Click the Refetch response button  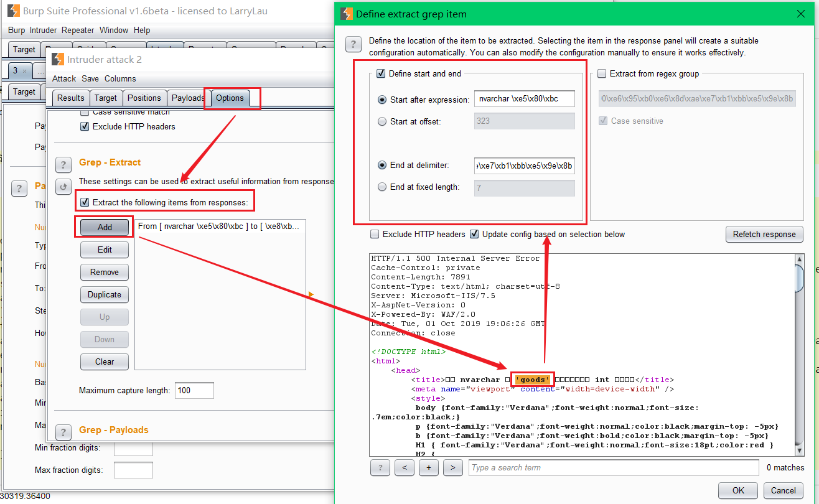764,235
